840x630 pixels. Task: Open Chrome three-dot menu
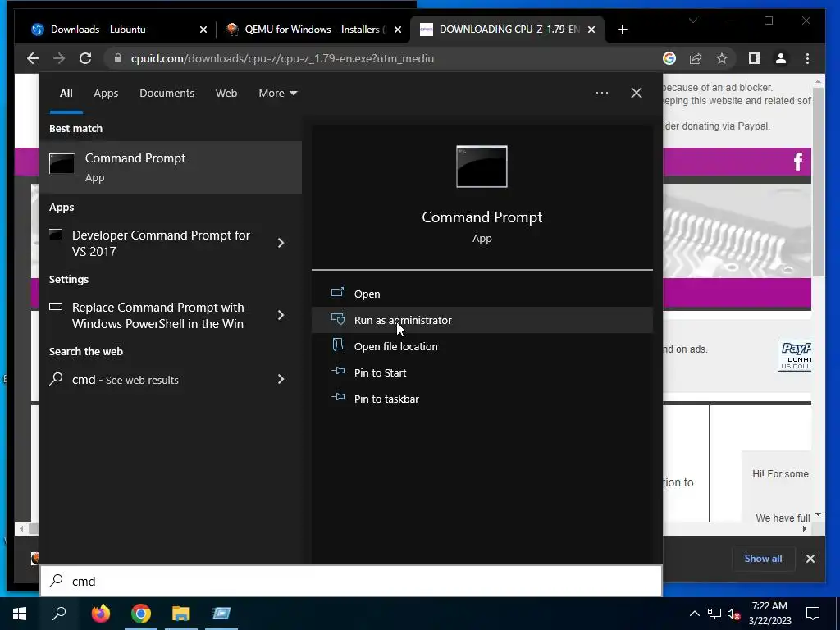pos(807,58)
